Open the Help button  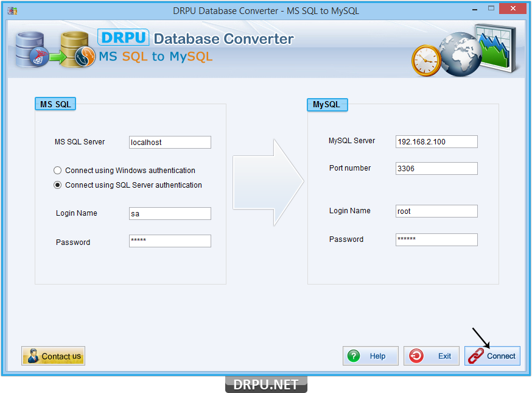371,356
